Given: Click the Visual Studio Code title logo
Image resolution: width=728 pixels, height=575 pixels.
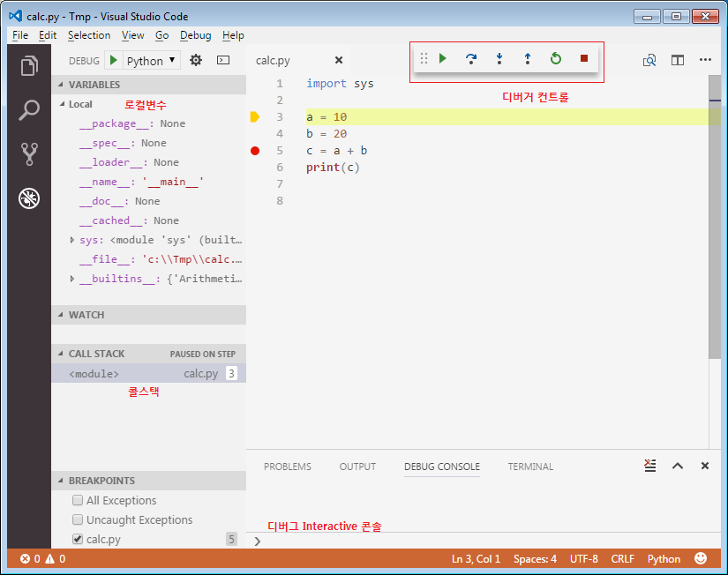Looking at the screenshot, I should (15, 16).
